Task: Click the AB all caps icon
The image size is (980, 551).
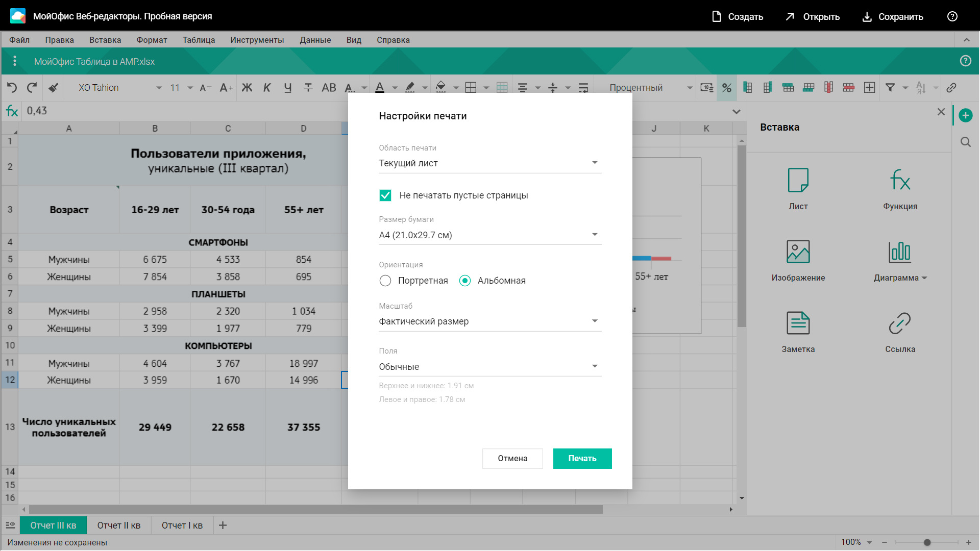Action: coord(329,88)
